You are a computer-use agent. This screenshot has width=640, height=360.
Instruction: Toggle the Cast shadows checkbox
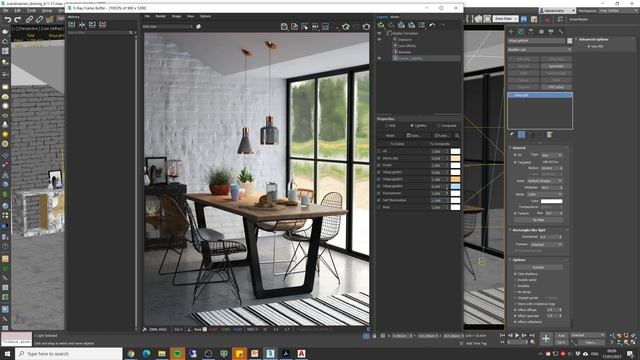point(516,274)
